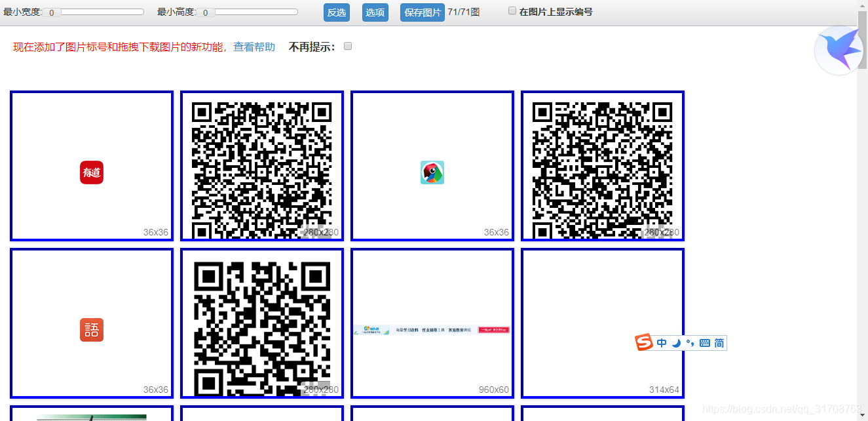Click the 保存图片 save images button

[x=423, y=12]
